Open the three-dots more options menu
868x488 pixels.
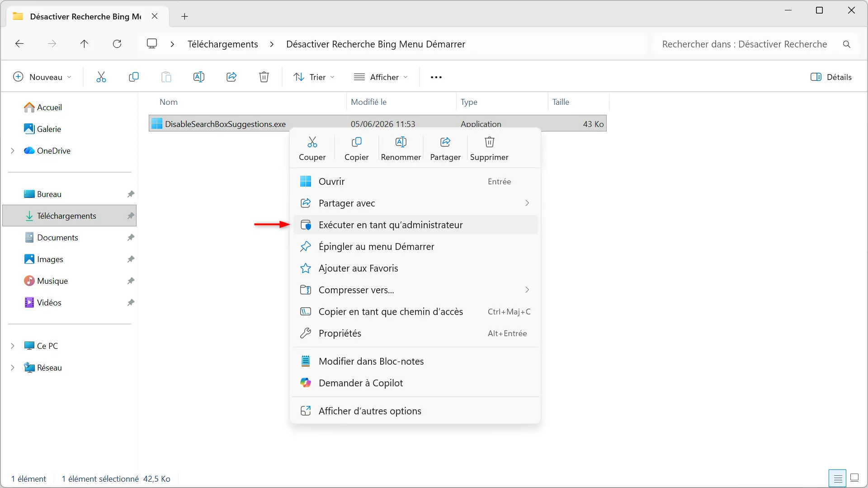[x=436, y=77]
